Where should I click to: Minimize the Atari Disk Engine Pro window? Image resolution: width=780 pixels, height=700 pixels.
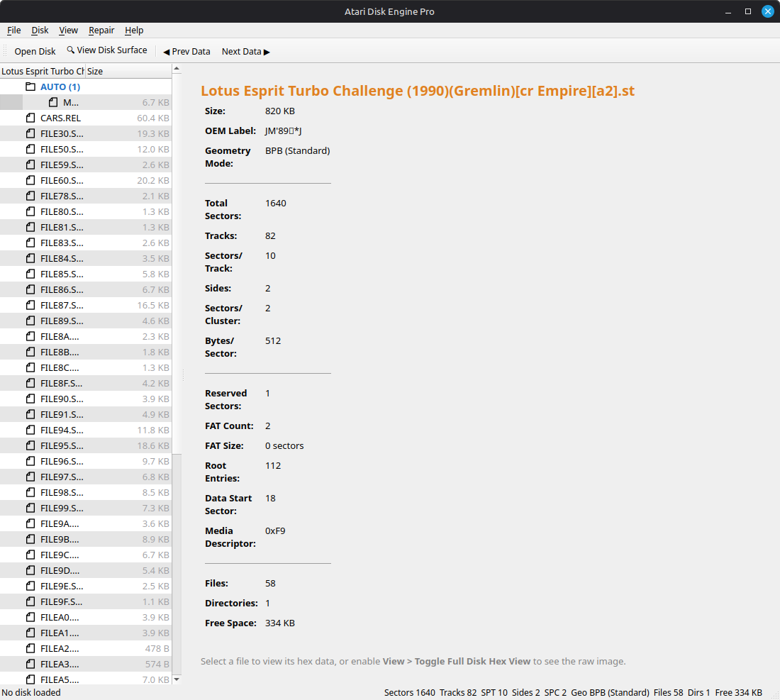point(728,11)
